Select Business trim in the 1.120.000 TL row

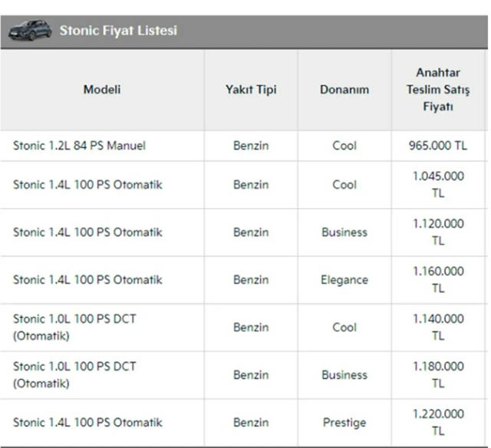click(x=344, y=232)
